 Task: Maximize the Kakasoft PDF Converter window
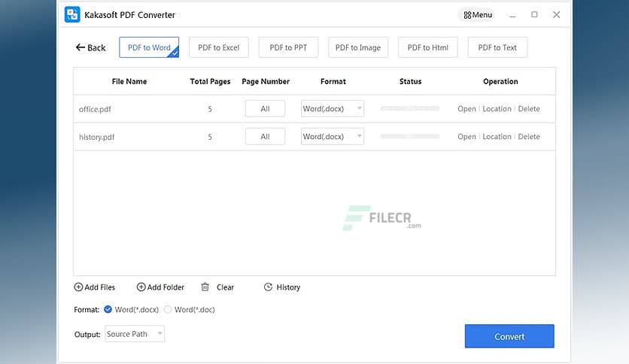point(534,15)
